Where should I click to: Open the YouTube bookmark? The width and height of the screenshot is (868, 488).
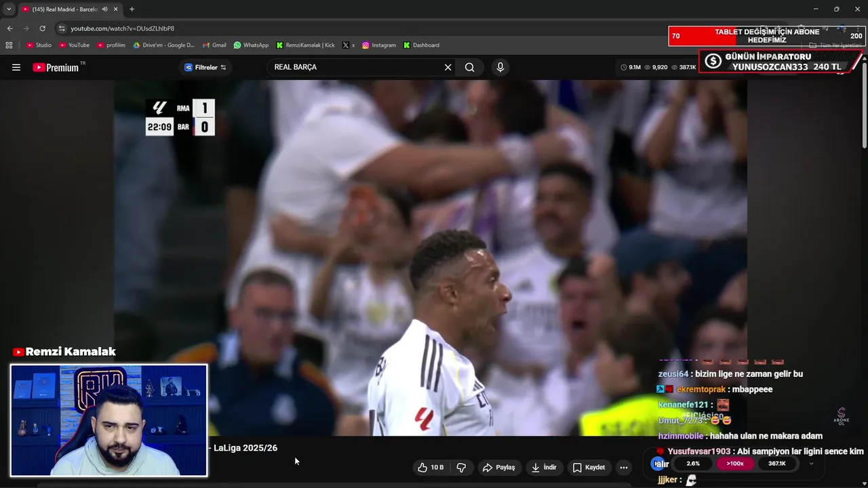(x=74, y=45)
